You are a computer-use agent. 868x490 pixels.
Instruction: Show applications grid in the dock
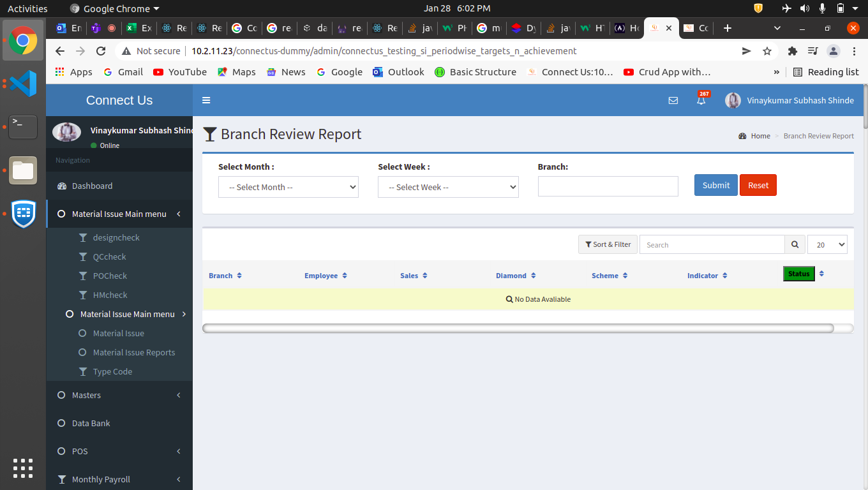(23, 468)
